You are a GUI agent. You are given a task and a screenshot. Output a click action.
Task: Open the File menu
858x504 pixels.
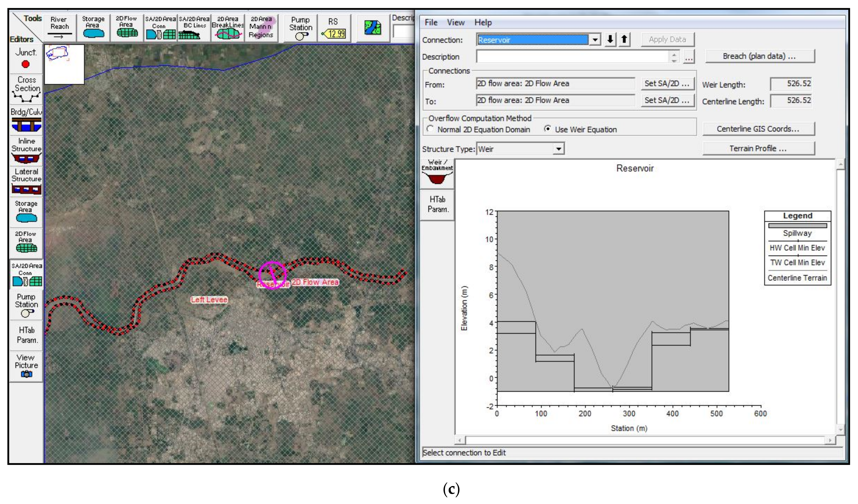pos(431,22)
